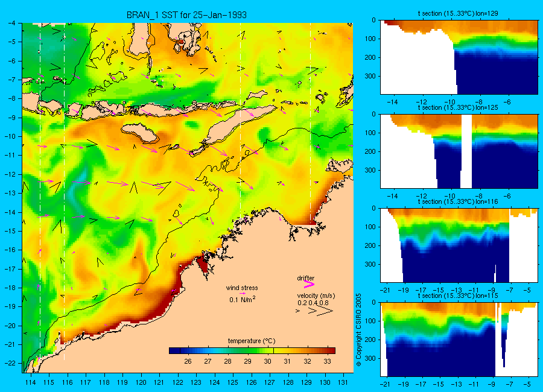
Task: Open the lon=116 temperature section plot
Action: 459,245
